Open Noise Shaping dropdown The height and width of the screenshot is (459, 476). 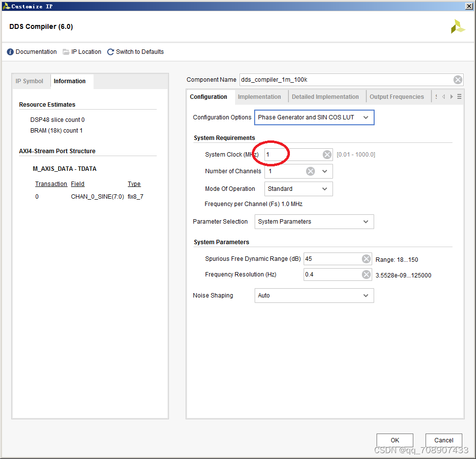(314, 296)
